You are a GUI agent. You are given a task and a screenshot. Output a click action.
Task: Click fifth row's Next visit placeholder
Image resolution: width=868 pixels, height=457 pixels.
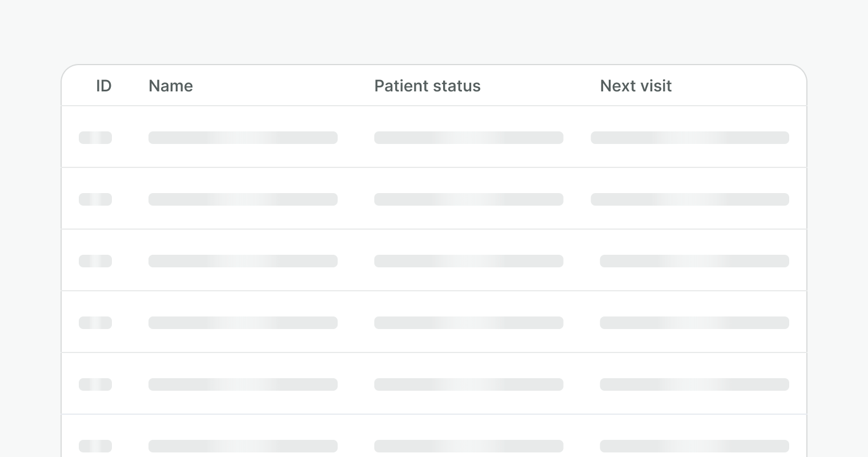(694, 384)
